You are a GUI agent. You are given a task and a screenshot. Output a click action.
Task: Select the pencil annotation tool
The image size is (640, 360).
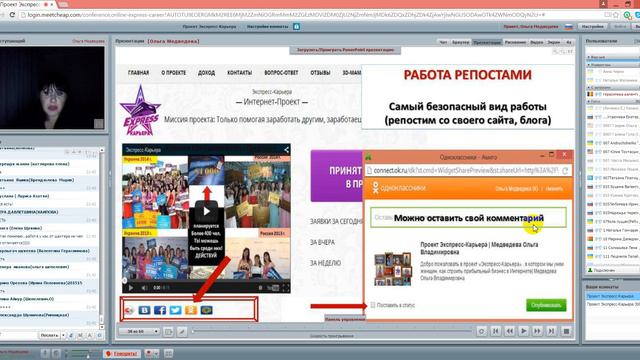(x=182, y=331)
